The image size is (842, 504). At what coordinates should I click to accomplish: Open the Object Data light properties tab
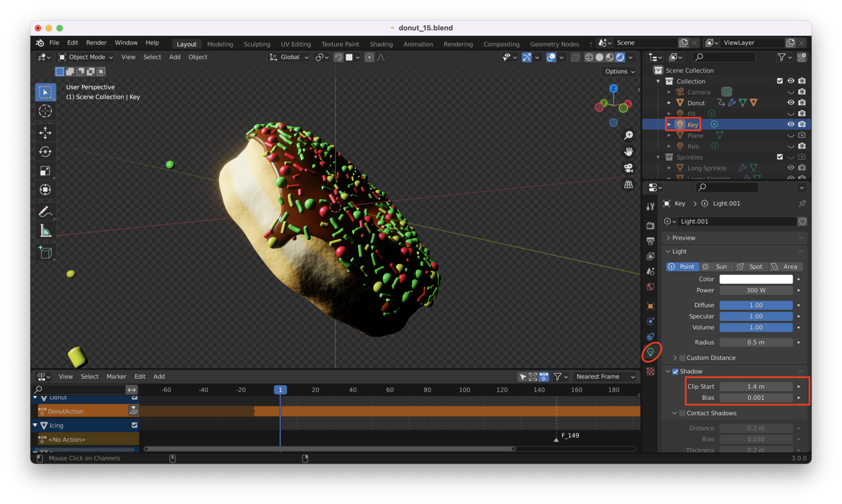click(x=650, y=352)
